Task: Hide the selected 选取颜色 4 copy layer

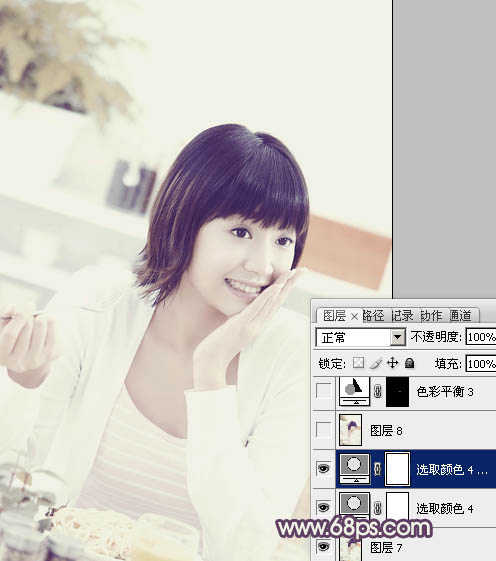Action: [324, 468]
